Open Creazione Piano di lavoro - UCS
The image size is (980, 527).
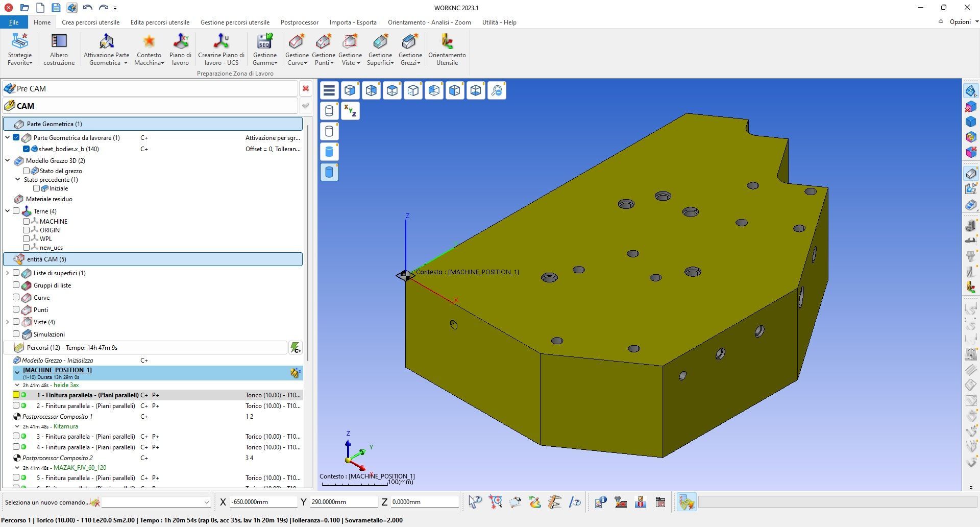coord(221,50)
